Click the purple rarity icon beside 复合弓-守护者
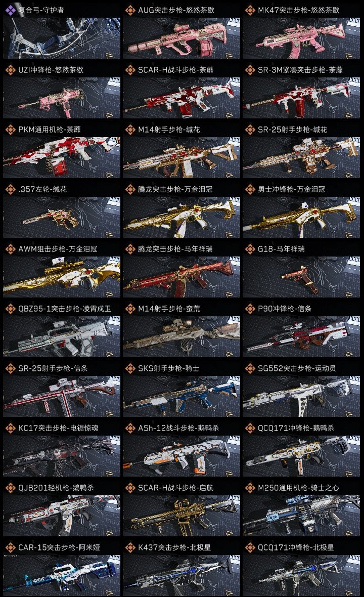364x597 pixels. (10, 10)
